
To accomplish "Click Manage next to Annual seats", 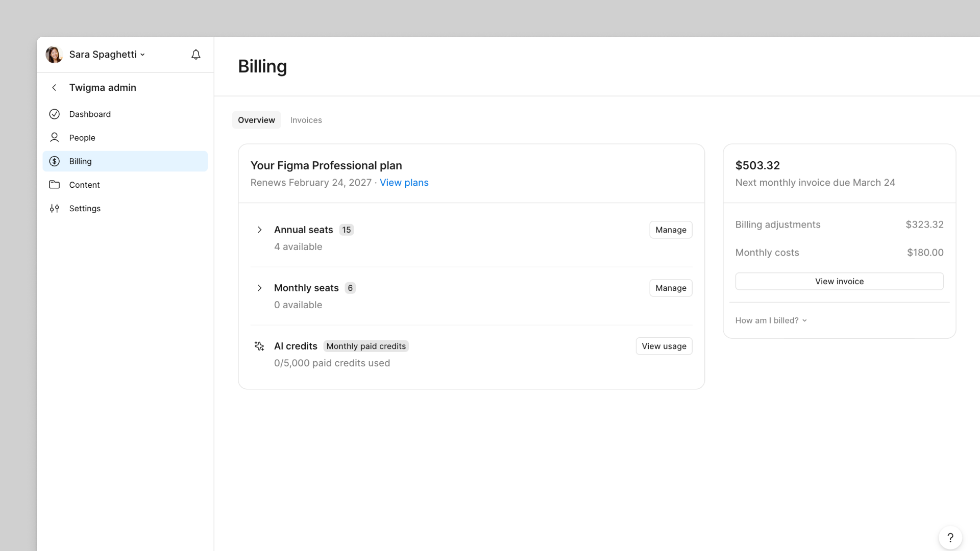I will pyautogui.click(x=670, y=230).
